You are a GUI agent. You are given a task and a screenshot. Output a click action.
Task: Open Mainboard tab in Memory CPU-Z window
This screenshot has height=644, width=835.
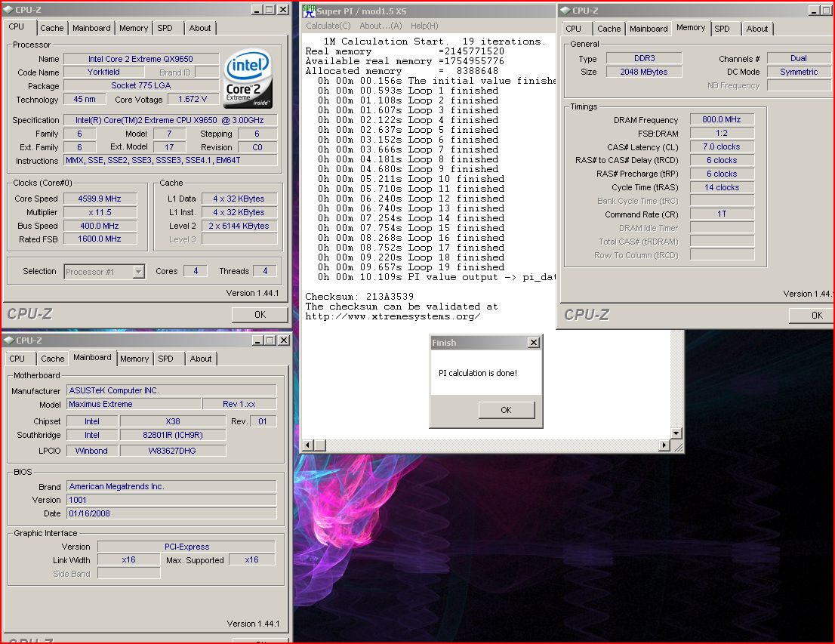pos(649,29)
